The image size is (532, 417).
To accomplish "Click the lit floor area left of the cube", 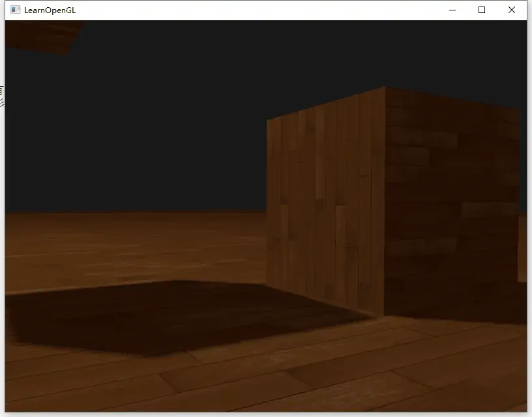I will click(130, 248).
